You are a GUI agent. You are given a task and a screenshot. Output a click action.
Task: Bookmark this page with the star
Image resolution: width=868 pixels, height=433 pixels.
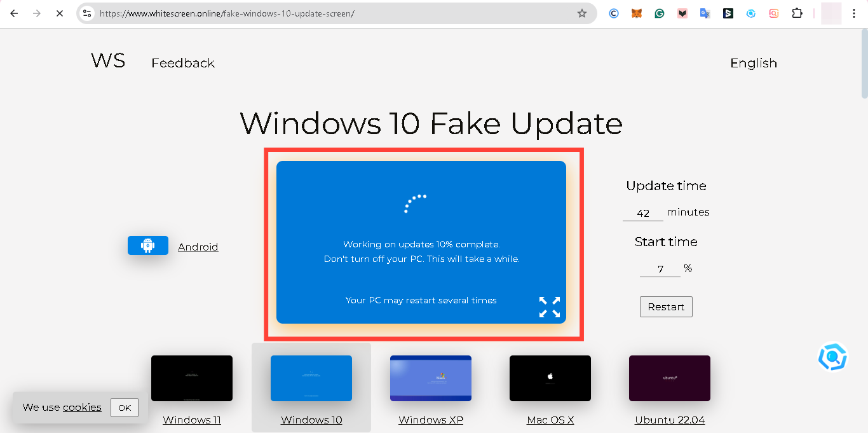(581, 13)
